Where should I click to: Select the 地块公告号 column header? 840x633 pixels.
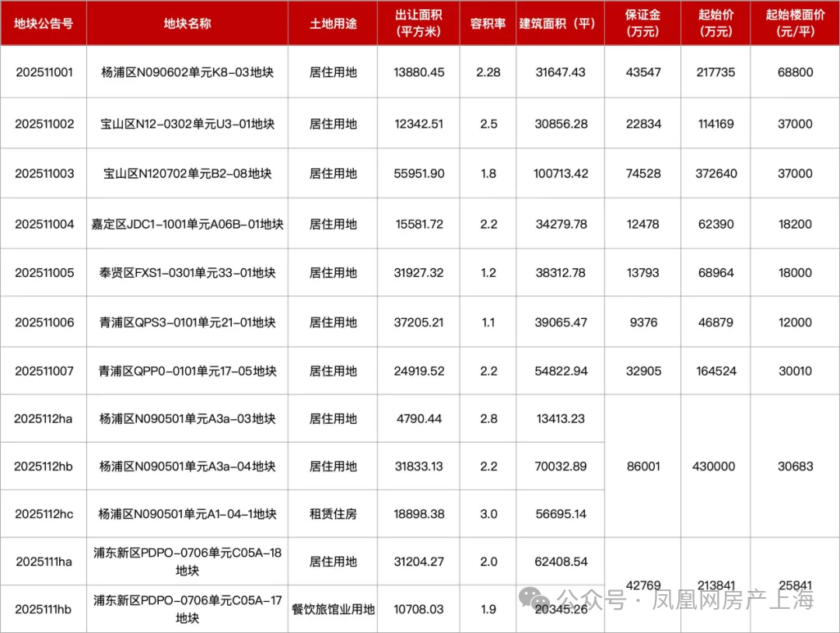(44, 23)
